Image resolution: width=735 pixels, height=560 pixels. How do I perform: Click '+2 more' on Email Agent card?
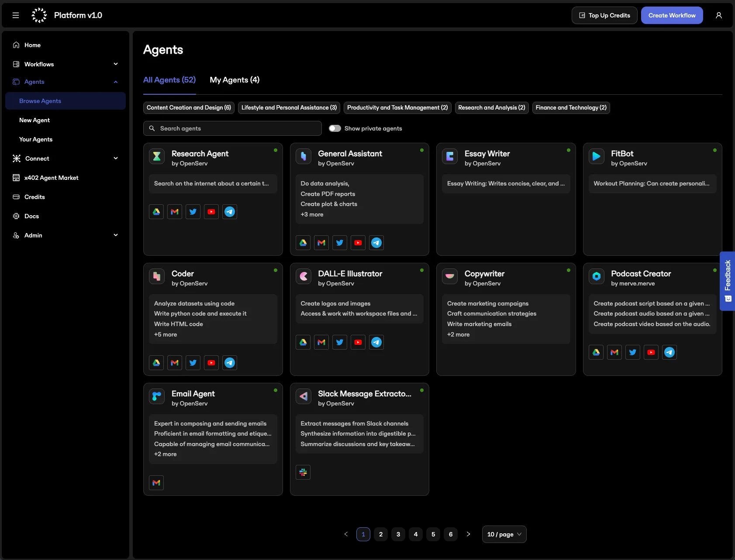(165, 454)
